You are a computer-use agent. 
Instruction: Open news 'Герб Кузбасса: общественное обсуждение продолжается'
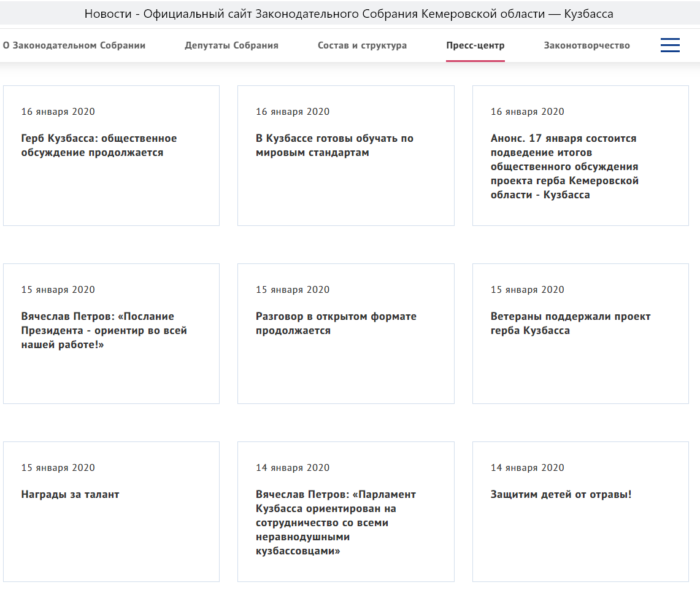coord(99,145)
